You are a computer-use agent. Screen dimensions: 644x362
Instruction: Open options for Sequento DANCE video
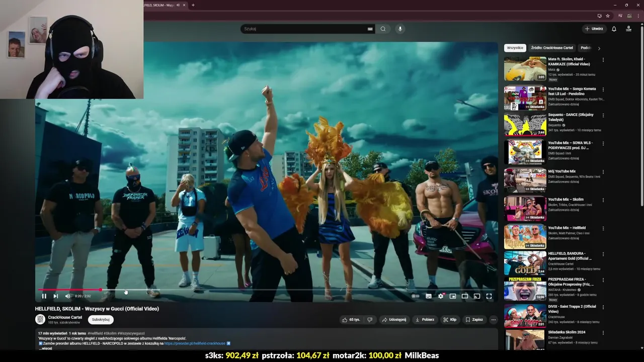603,115
